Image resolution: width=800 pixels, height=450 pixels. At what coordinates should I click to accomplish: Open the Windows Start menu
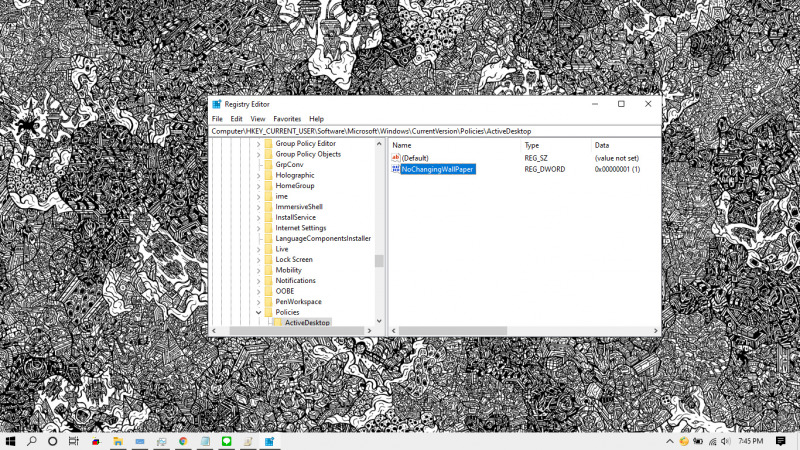pos(10,441)
